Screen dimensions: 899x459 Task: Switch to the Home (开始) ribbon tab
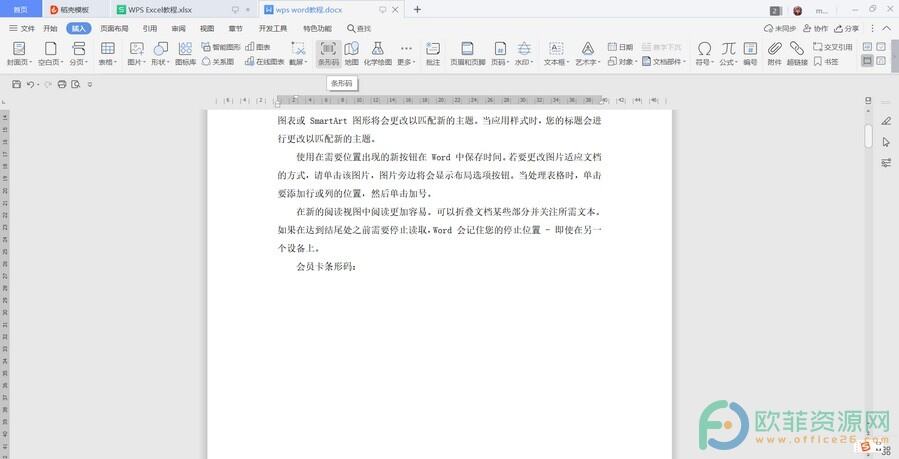[50, 28]
